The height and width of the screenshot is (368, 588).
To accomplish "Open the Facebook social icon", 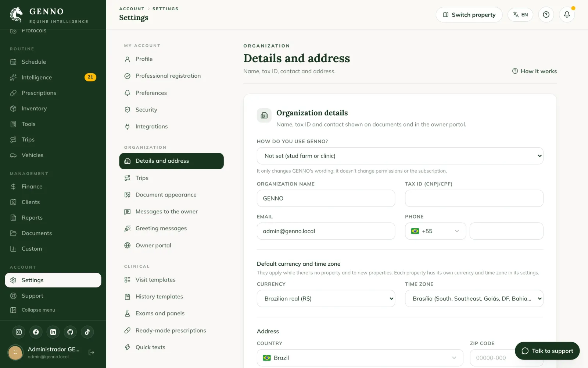I will point(36,332).
